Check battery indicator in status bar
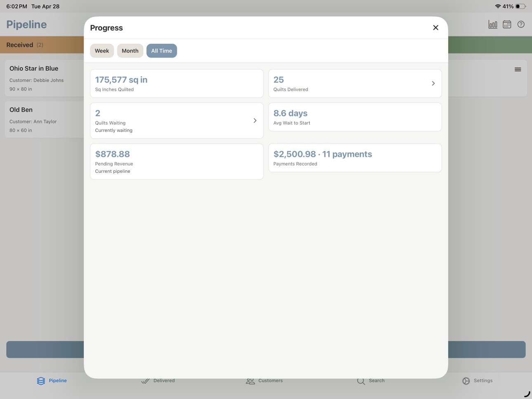This screenshot has width=532, height=399. (520, 6)
